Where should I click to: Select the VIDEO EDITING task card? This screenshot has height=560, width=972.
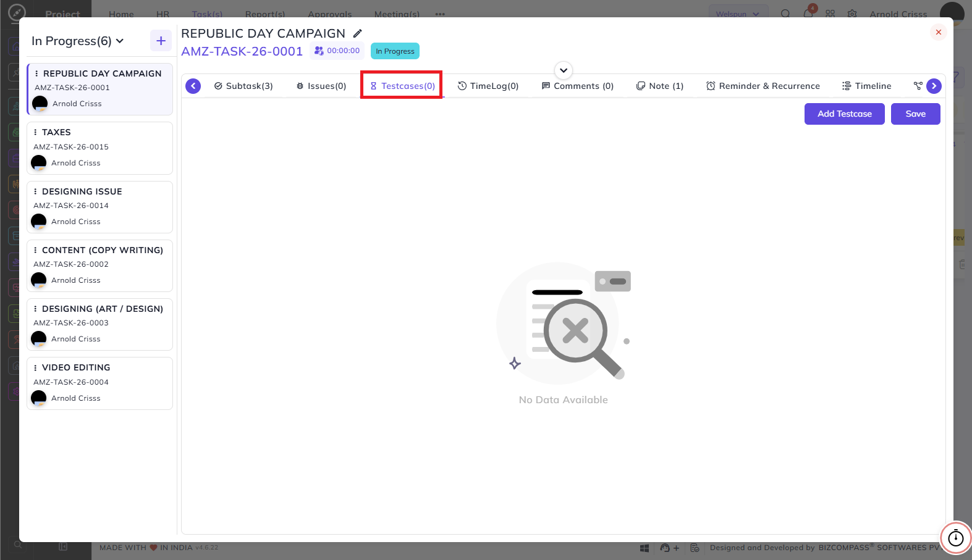tap(100, 383)
